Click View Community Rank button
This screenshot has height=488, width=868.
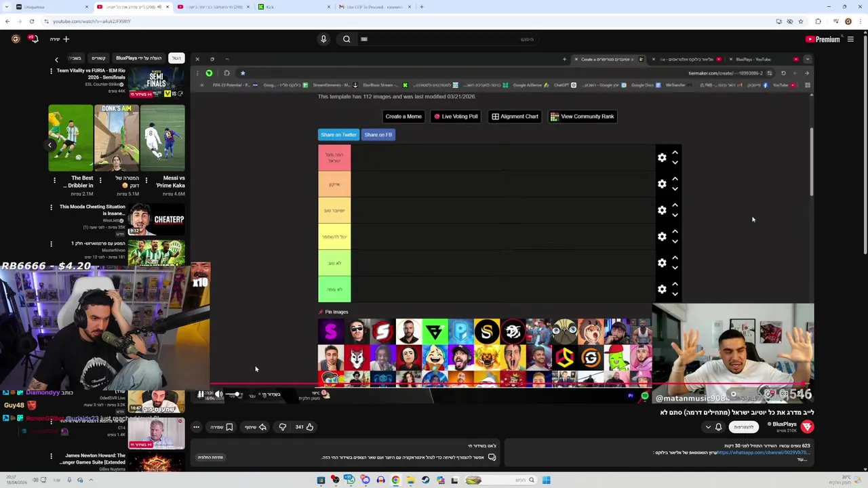pos(582,117)
